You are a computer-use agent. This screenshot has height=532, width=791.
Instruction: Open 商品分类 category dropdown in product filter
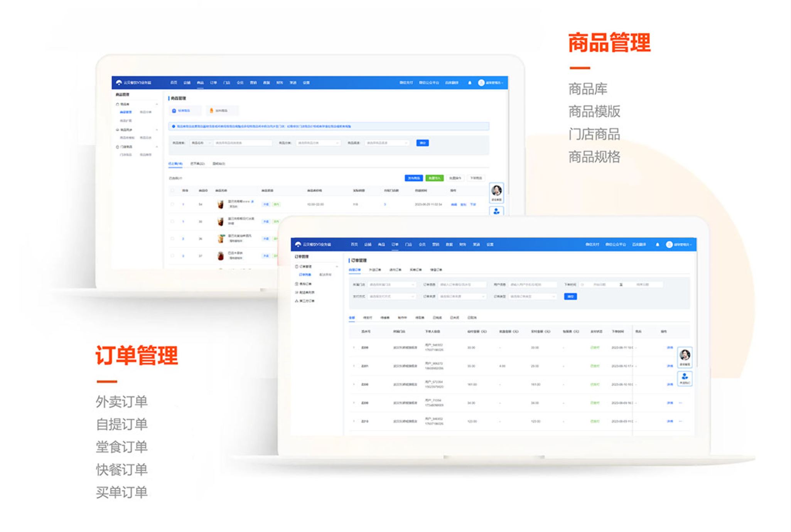point(318,143)
